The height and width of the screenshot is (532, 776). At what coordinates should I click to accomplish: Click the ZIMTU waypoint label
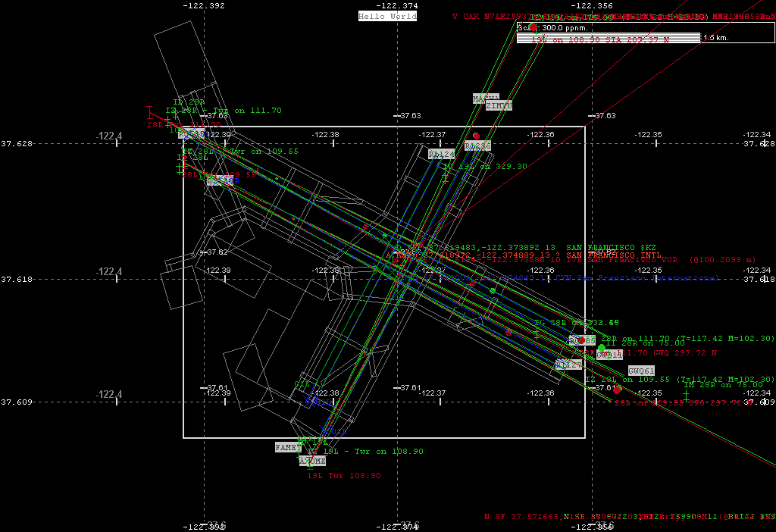click(499, 106)
